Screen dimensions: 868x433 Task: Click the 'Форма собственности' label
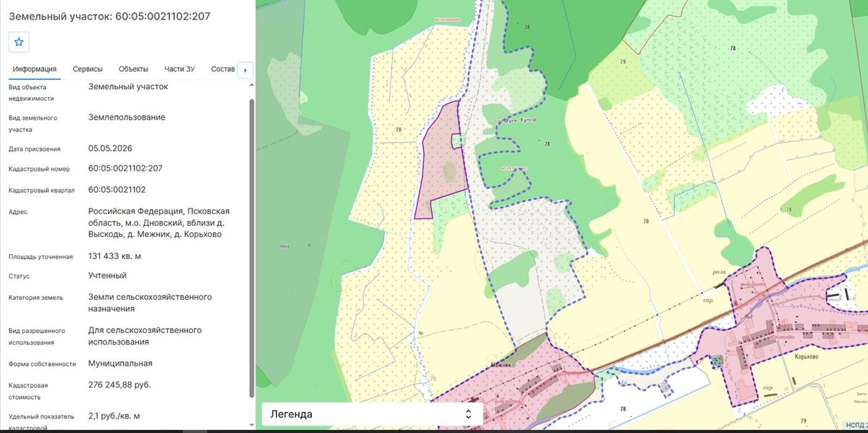(43, 364)
